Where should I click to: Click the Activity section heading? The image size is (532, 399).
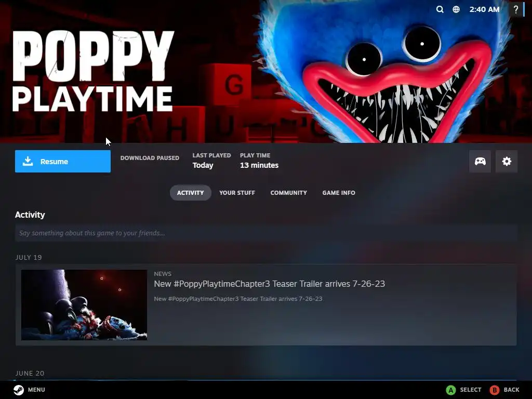tap(30, 215)
